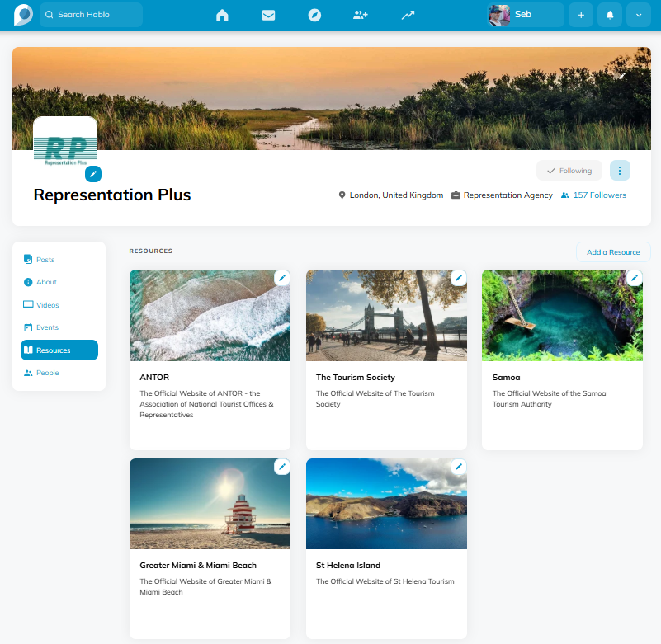
Task: Click the ANTOR description text
Action: tap(206, 404)
